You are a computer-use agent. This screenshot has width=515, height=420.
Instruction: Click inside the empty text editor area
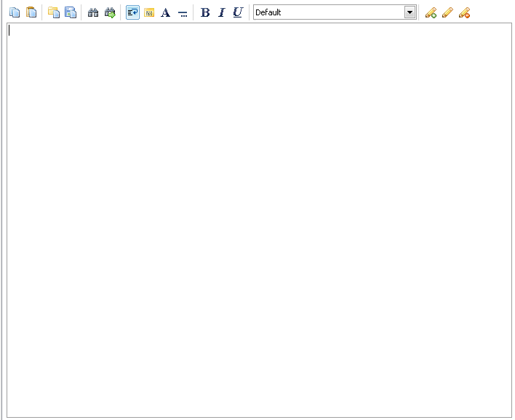coord(259,220)
